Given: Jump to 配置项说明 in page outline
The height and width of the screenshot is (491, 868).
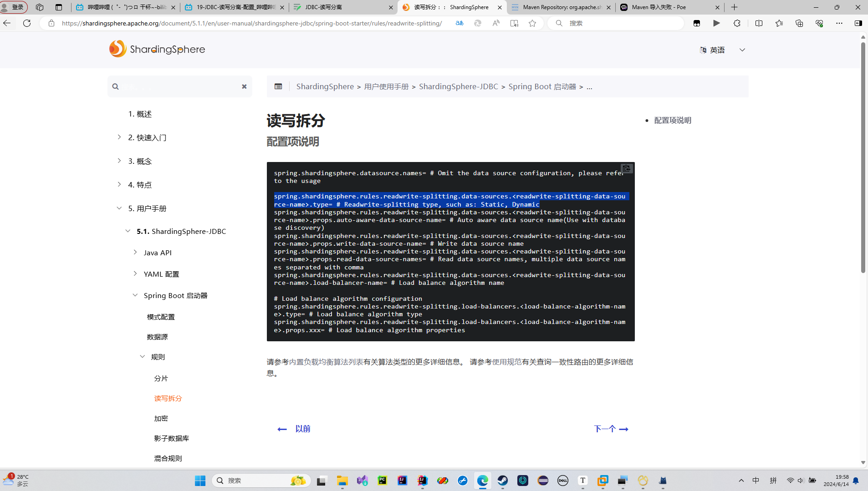Looking at the screenshot, I should coord(673,120).
